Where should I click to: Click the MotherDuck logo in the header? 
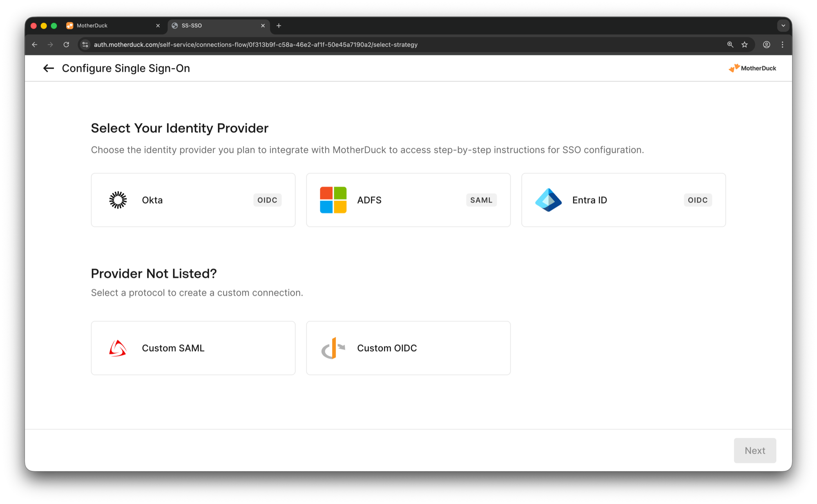coord(753,68)
